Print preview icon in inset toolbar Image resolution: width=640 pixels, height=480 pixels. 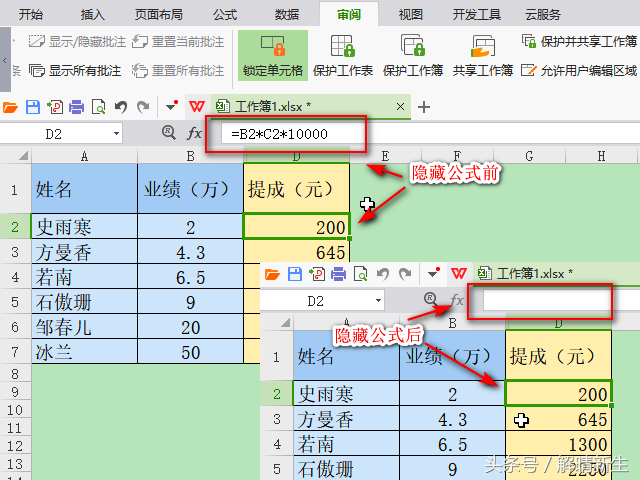360,274
